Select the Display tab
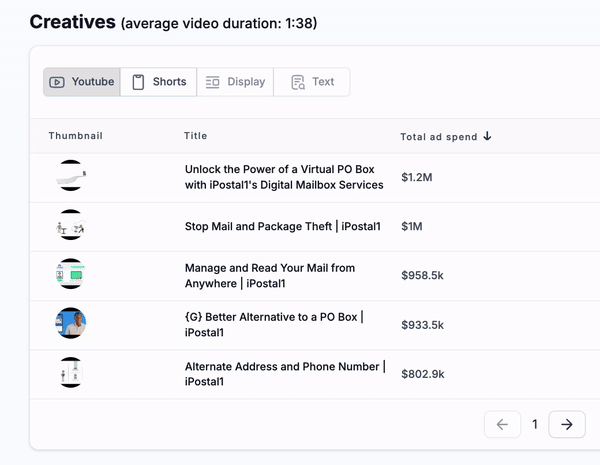 [x=235, y=82]
